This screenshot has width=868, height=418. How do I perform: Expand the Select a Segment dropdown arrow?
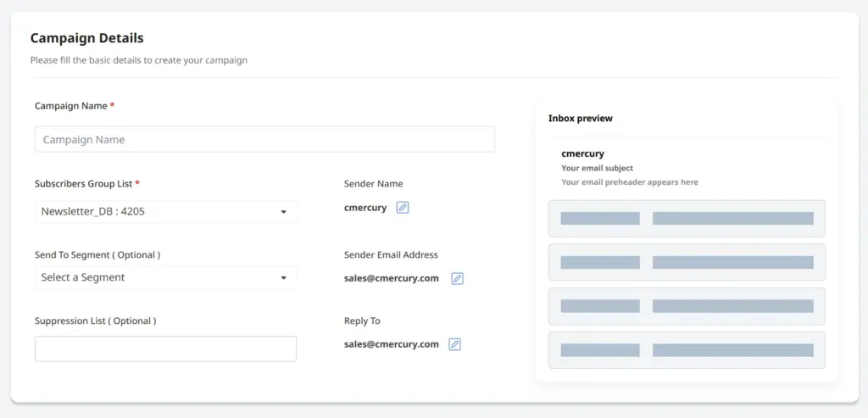click(x=283, y=277)
